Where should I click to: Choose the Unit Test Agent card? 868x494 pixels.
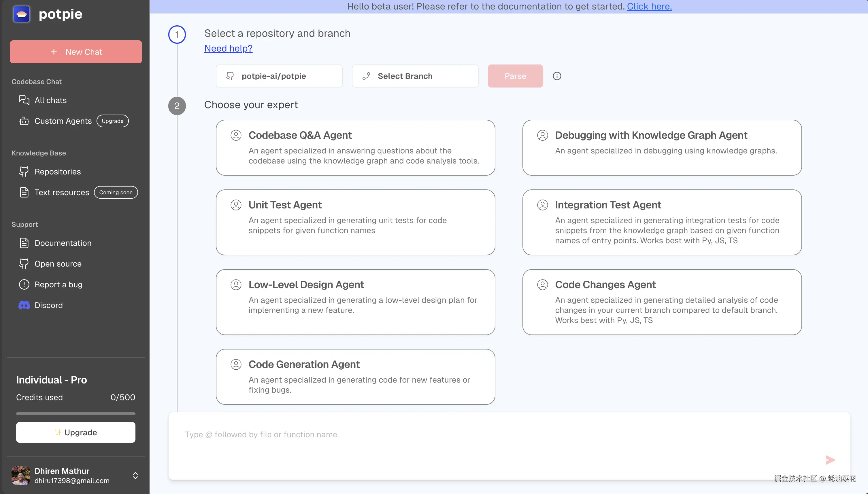tap(355, 222)
